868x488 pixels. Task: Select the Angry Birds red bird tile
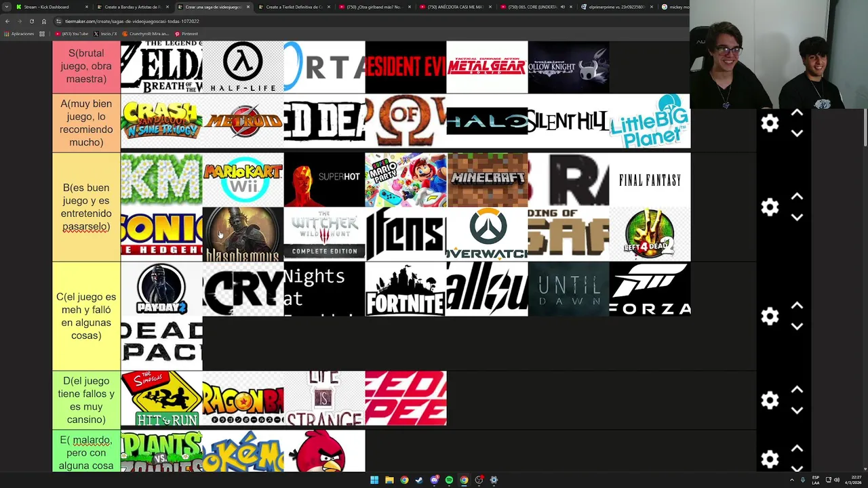pyautogui.click(x=324, y=451)
